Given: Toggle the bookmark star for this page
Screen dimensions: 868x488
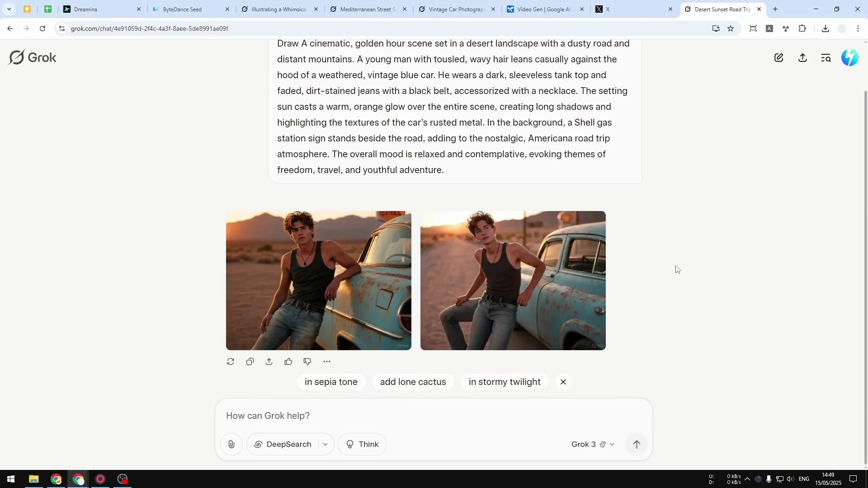Looking at the screenshot, I should point(731,28).
